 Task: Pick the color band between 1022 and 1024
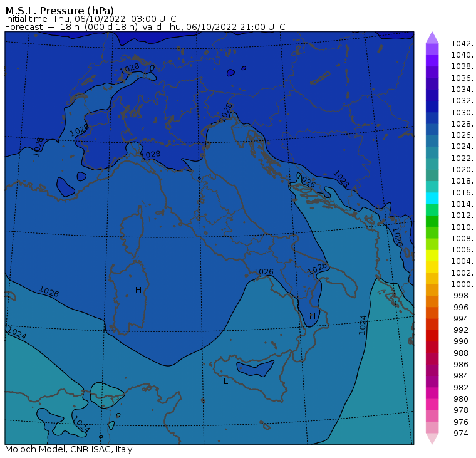click(432, 152)
